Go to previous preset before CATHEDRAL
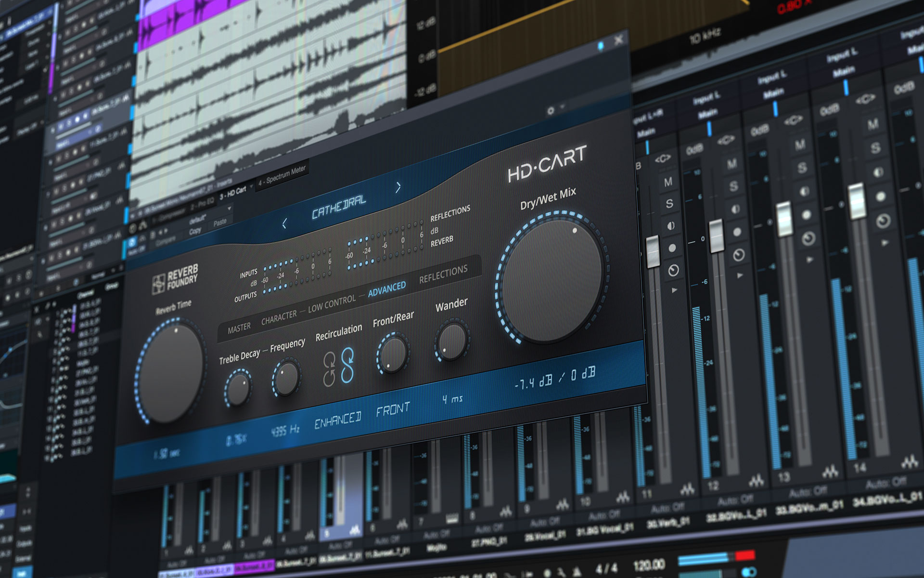Image resolution: width=924 pixels, height=578 pixels. pos(284,223)
